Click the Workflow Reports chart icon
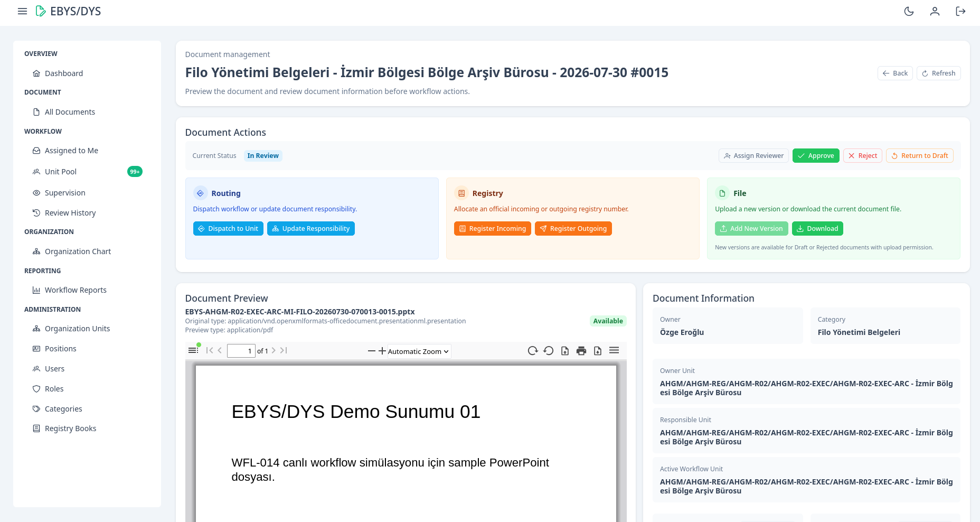The width and height of the screenshot is (980, 522). tap(36, 290)
